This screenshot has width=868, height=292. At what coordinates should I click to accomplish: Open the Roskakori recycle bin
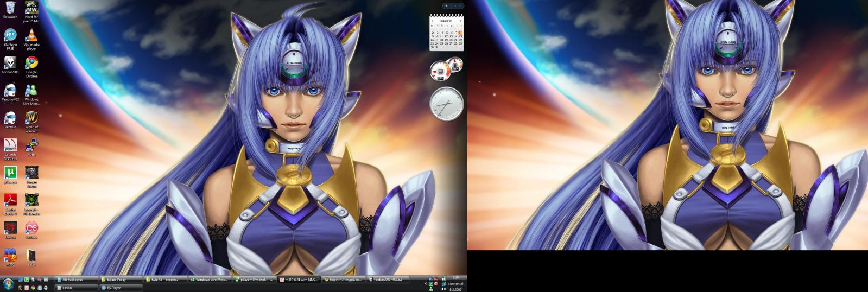click(x=10, y=8)
